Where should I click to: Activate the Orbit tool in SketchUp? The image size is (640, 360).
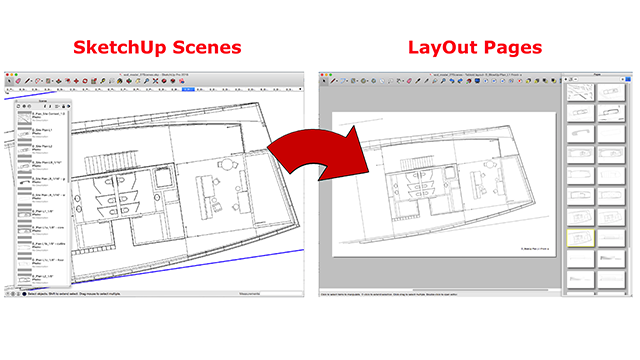tap(129, 81)
